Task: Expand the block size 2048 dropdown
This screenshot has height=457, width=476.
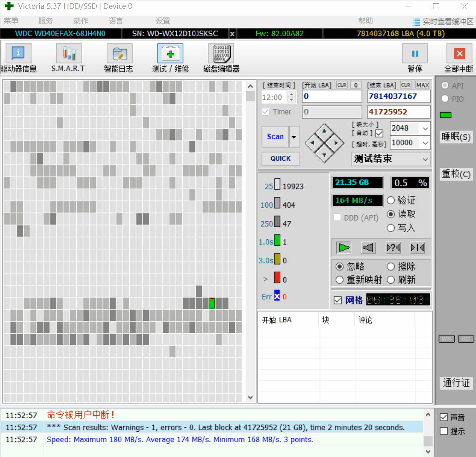Action: 425,129
